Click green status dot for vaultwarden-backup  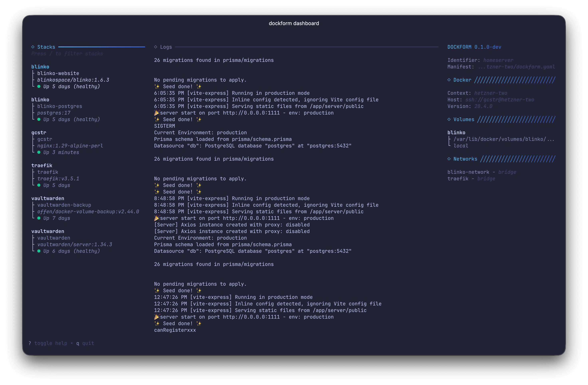(x=39, y=218)
